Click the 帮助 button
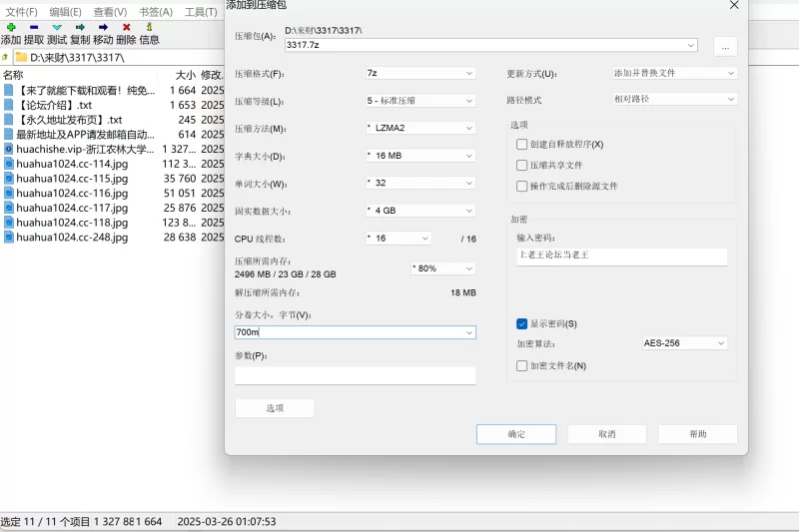799x532 pixels. [697, 434]
